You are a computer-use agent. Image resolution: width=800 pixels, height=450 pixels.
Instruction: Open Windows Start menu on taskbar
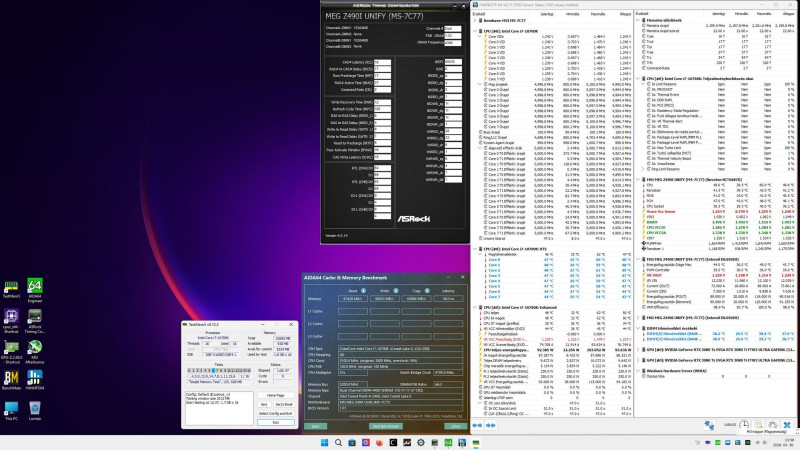tap(324, 442)
